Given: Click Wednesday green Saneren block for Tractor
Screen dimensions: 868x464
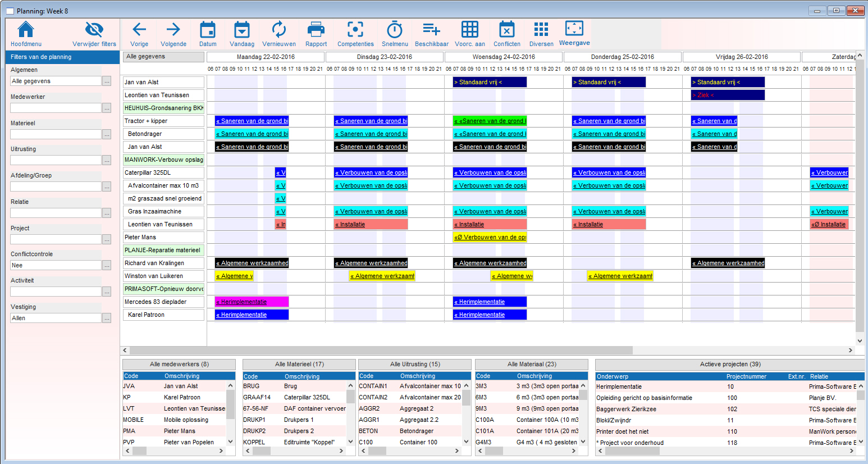Looking at the screenshot, I should [x=490, y=121].
